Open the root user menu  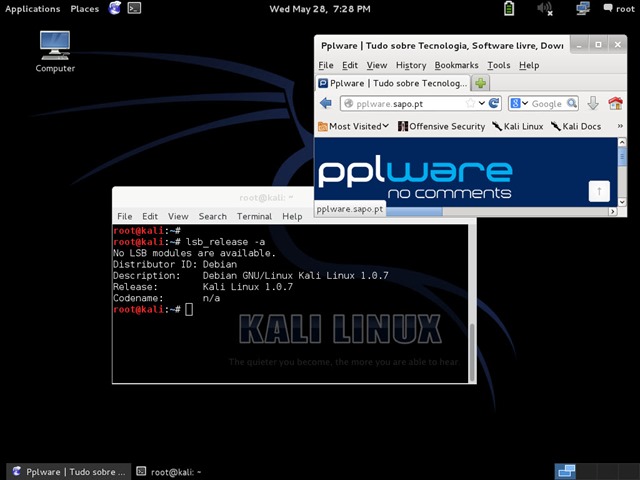619,8
